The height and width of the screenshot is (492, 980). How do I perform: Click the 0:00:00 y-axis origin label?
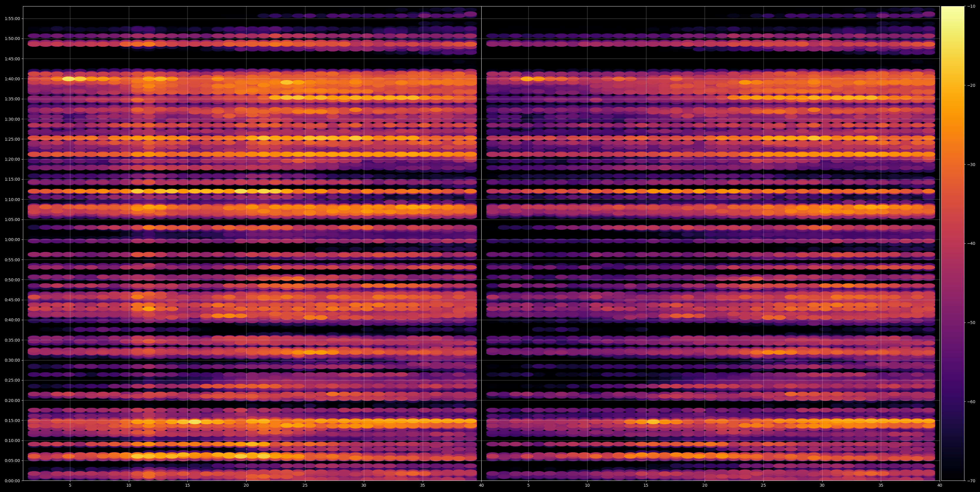pos(12,481)
